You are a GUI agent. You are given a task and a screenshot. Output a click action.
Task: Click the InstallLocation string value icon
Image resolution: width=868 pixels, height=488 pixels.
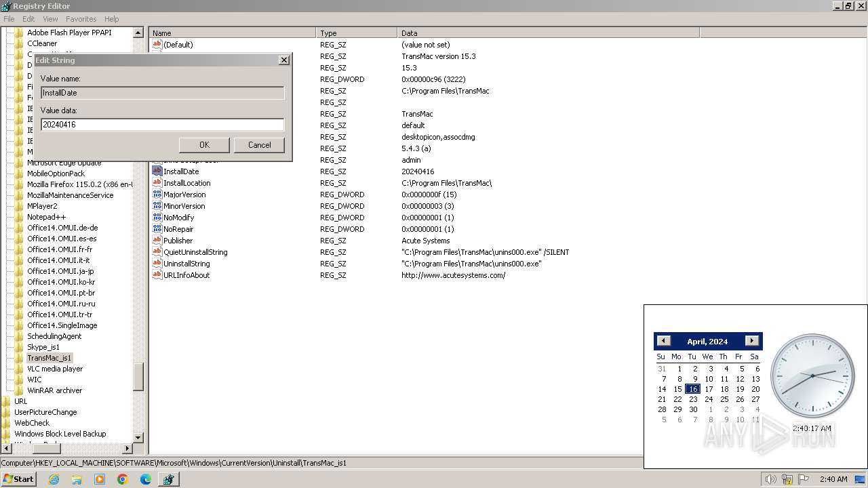[157, 183]
